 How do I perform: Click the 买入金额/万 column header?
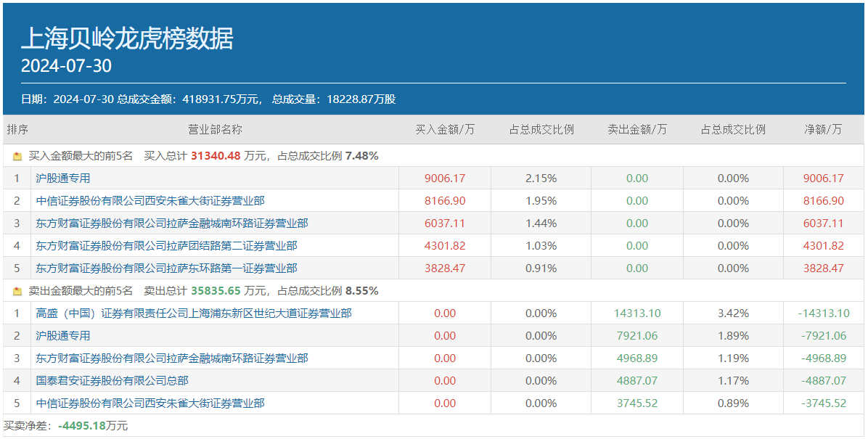pyautogui.click(x=445, y=130)
